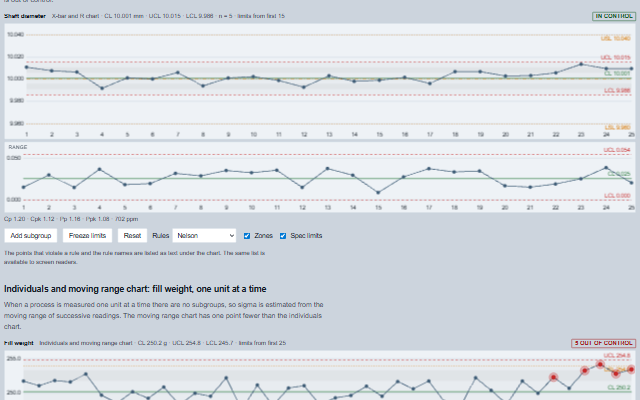The width and height of the screenshot is (640, 400).
Task: Click the CL 0.025 label on range chart
Action: tap(619, 174)
